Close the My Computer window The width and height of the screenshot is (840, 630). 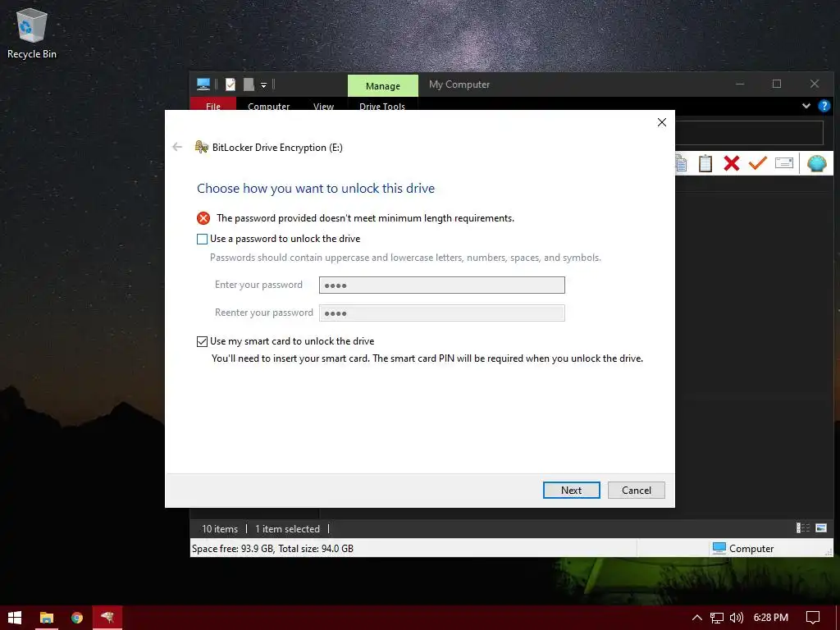(x=815, y=84)
